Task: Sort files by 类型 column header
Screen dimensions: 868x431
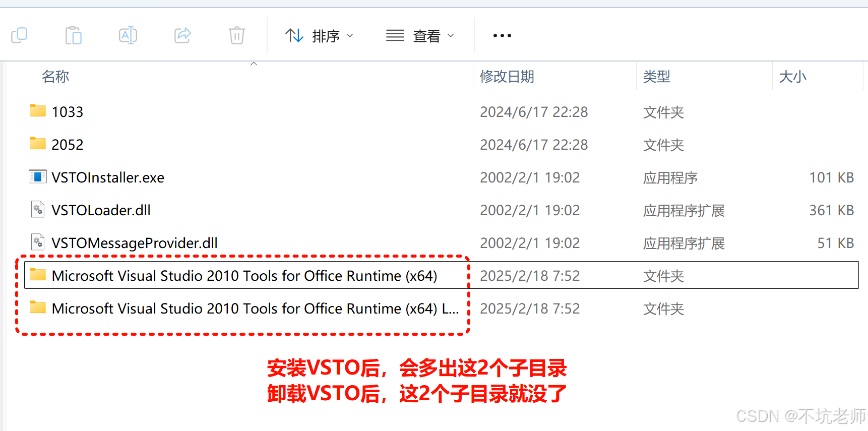Action: click(x=657, y=77)
